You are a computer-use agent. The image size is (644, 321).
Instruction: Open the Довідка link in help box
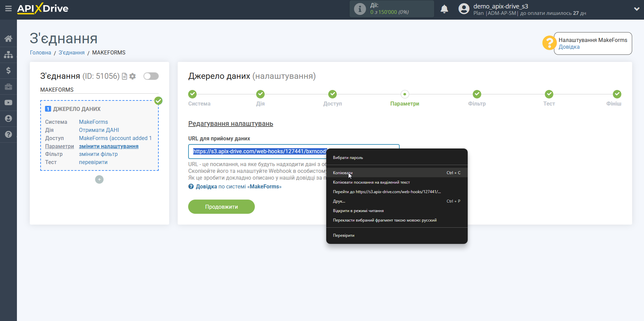[569, 47]
